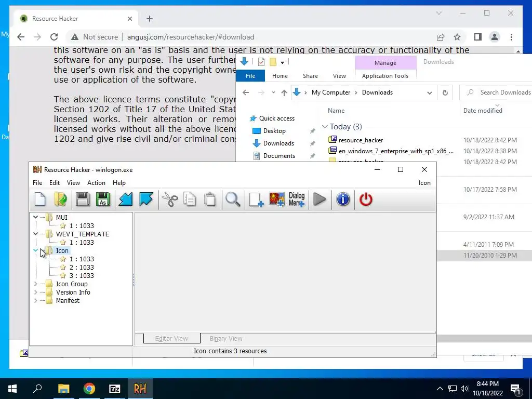The image size is (532, 399).
Task: Switch to the Binary View tab
Action: (226, 339)
